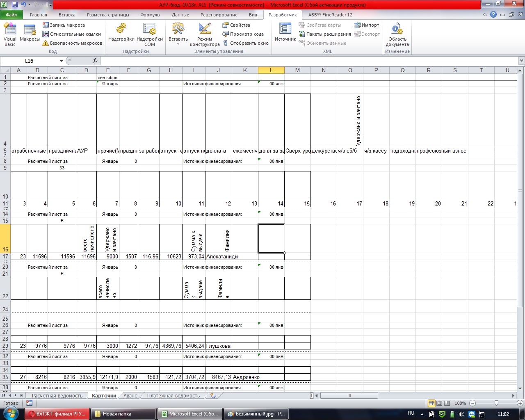Expand the formula bar

[x=521, y=61]
